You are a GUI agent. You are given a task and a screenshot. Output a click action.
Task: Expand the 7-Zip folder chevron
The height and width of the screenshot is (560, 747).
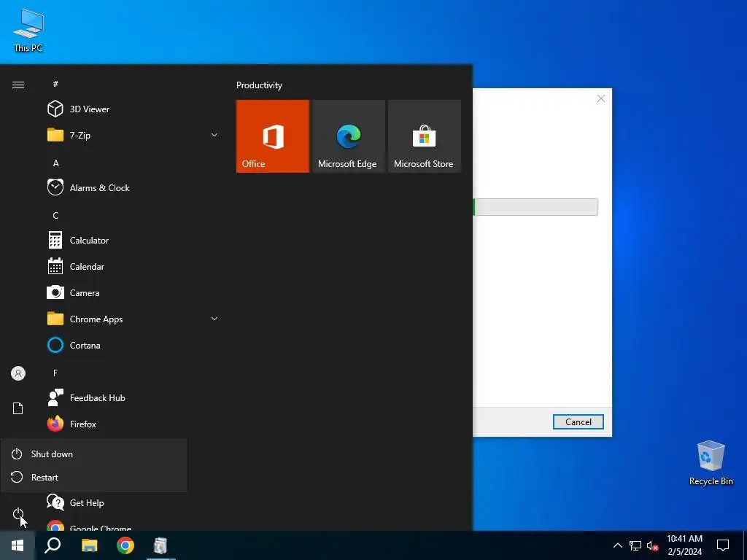(214, 135)
